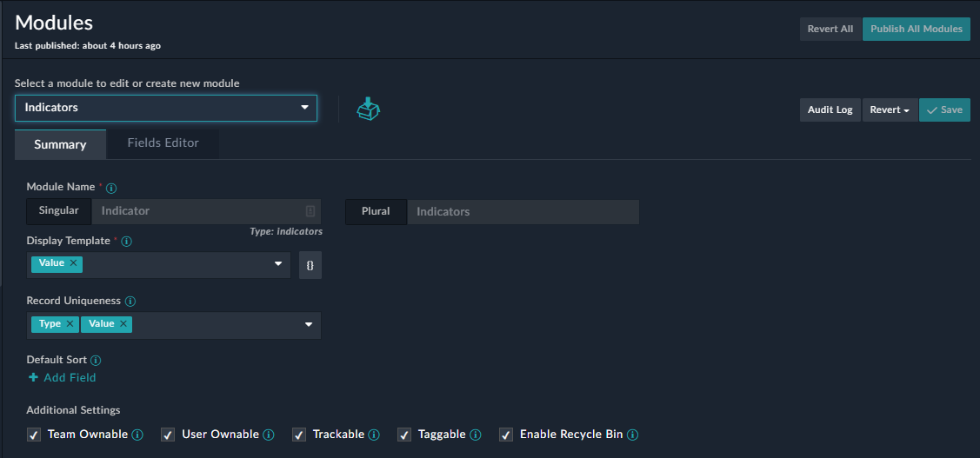Click the Plural label

click(376, 211)
